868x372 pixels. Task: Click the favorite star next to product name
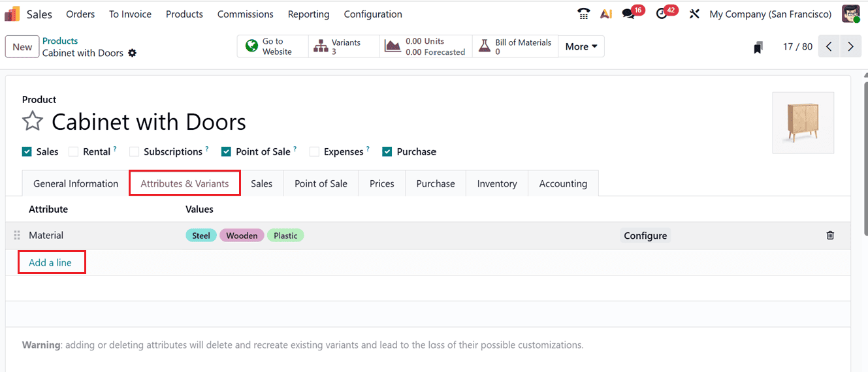click(33, 121)
